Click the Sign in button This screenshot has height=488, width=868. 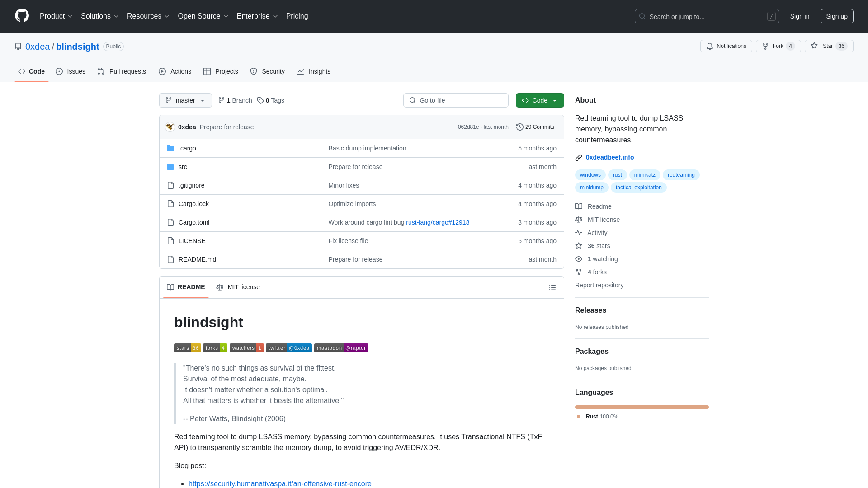tap(799, 16)
